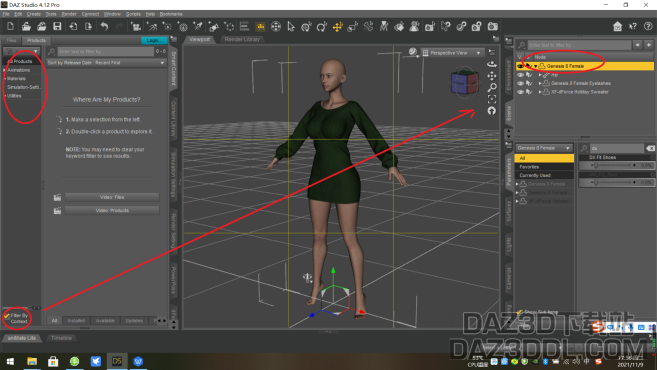Select the Rotate tool in toolbar

pos(321,27)
